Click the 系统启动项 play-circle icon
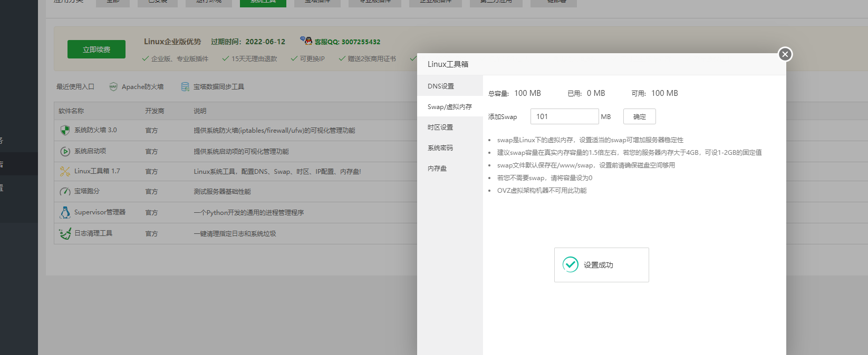Screen dimensions: 868x355 pos(65,151)
